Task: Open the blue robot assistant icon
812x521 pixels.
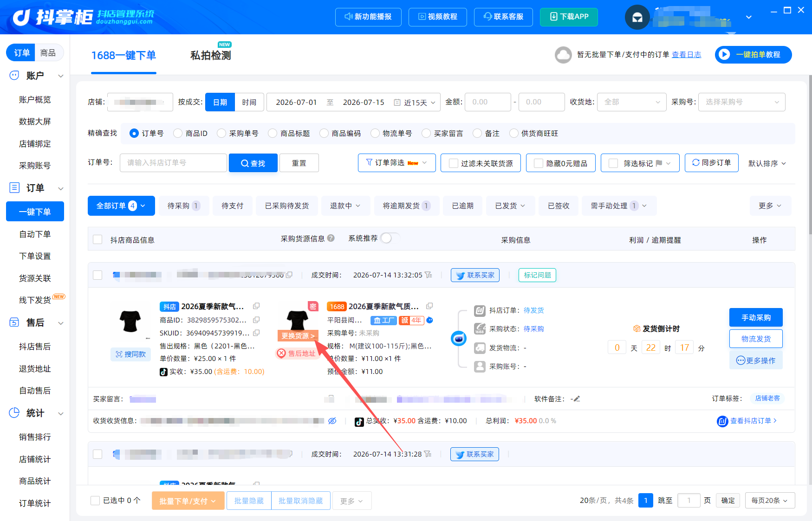Action: click(x=459, y=339)
